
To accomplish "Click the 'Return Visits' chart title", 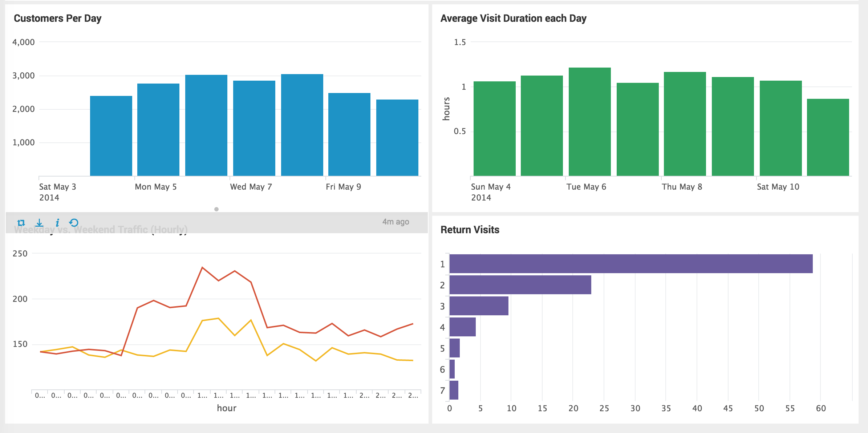I will [470, 230].
